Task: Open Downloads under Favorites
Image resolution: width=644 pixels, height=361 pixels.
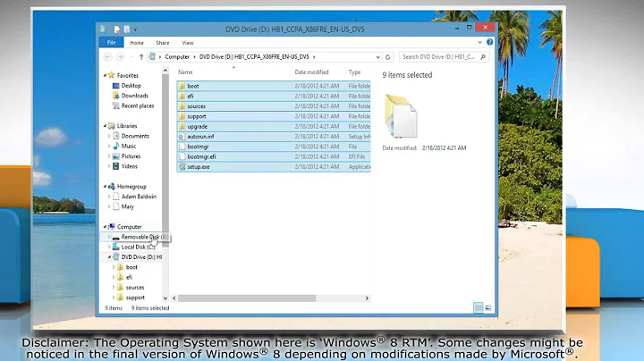Action: [x=135, y=96]
